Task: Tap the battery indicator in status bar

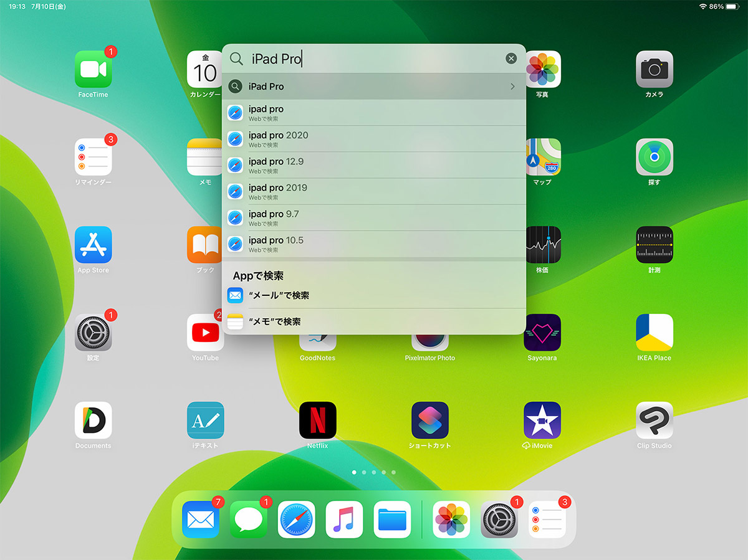Action: pos(732,6)
